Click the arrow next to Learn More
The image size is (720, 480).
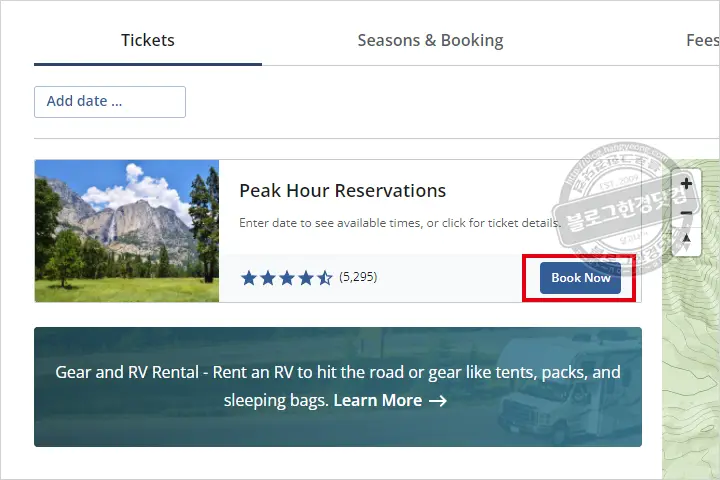tap(438, 401)
